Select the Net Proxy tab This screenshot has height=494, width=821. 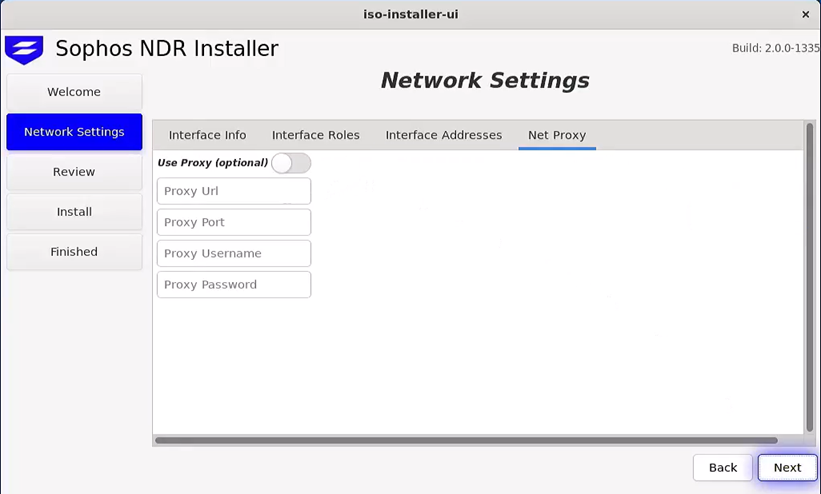click(x=557, y=135)
